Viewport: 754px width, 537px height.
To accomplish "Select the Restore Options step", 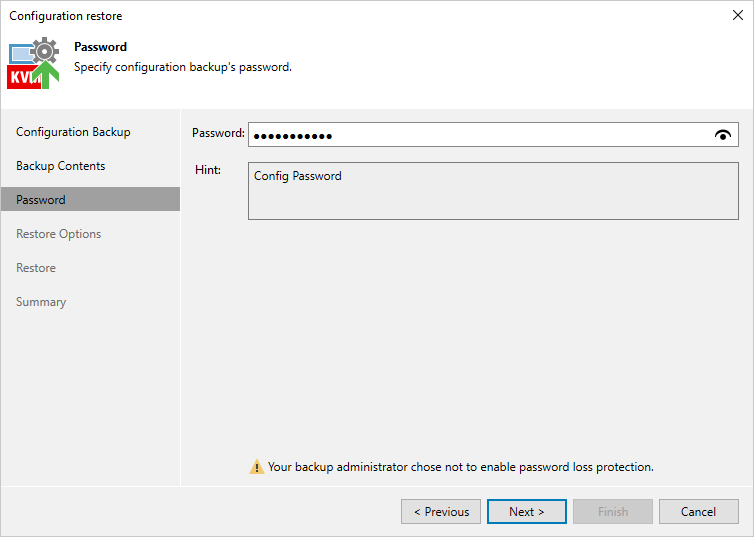I will click(x=58, y=234).
